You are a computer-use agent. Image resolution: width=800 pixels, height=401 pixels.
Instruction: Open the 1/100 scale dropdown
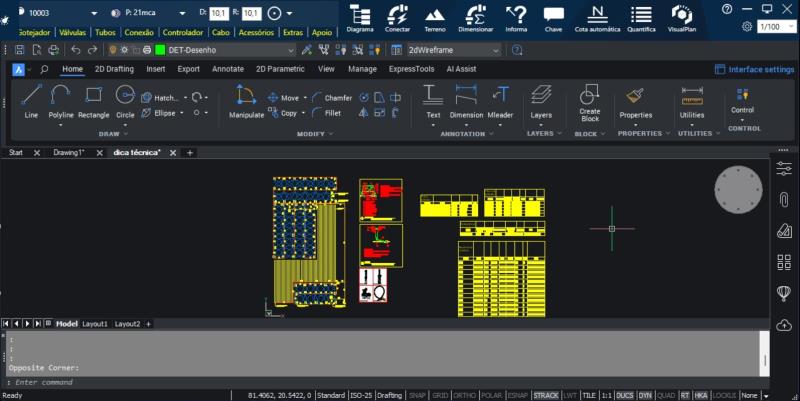(770, 27)
